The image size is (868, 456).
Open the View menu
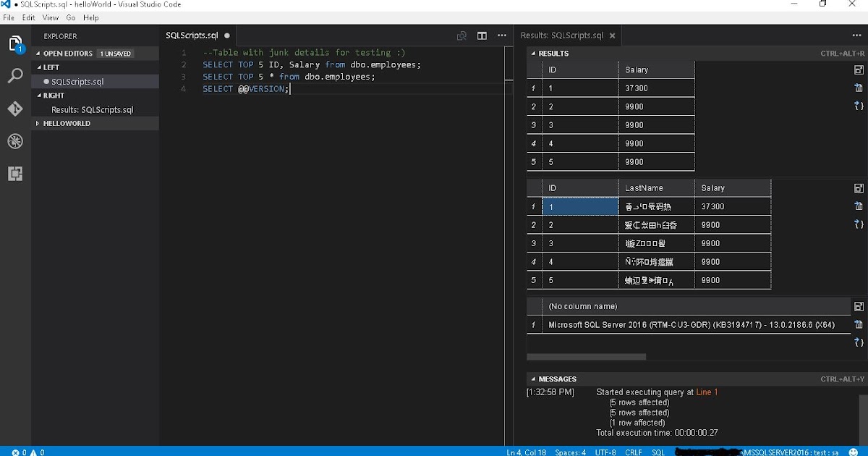[x=50, y=17]
